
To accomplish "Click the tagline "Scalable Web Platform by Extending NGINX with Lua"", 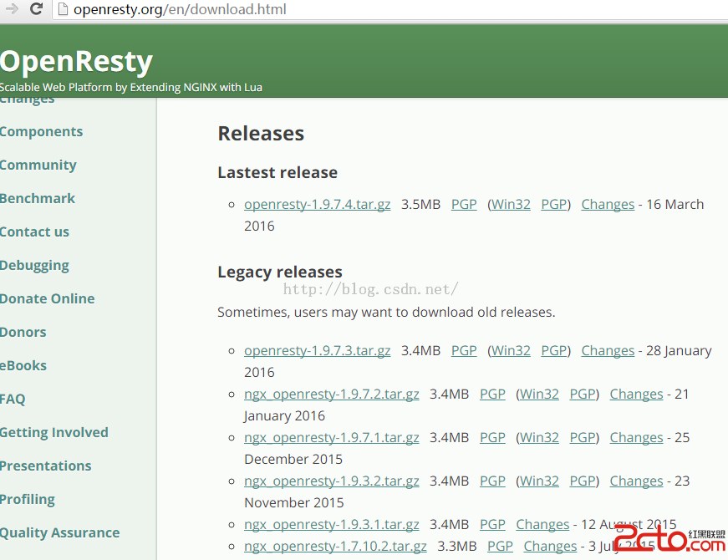I will pos(131,87).
